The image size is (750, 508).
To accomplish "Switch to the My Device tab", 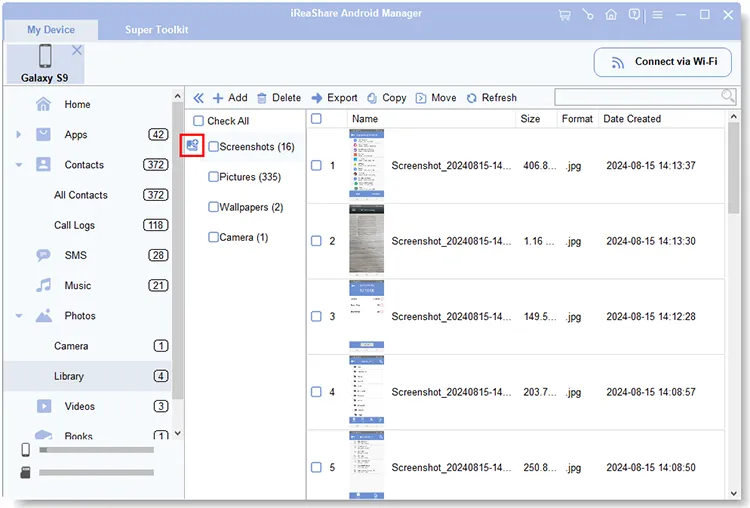I will 51,30.
